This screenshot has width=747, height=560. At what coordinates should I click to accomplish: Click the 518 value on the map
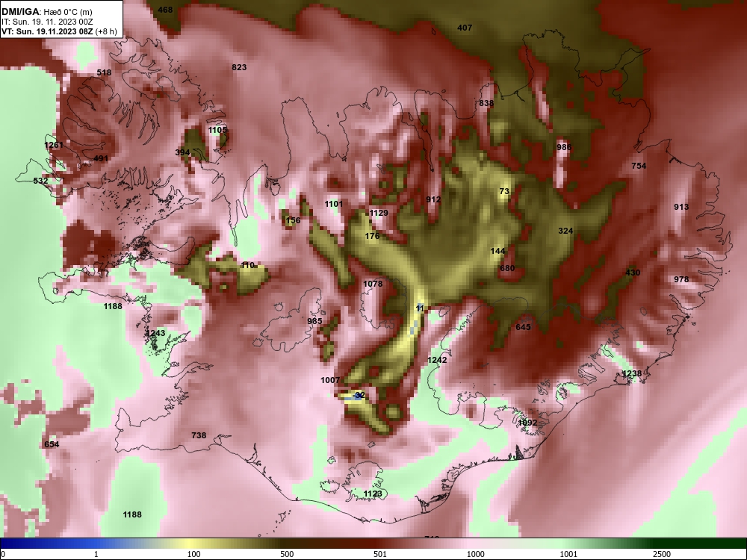pyautogui.click(x=104, y=72)
